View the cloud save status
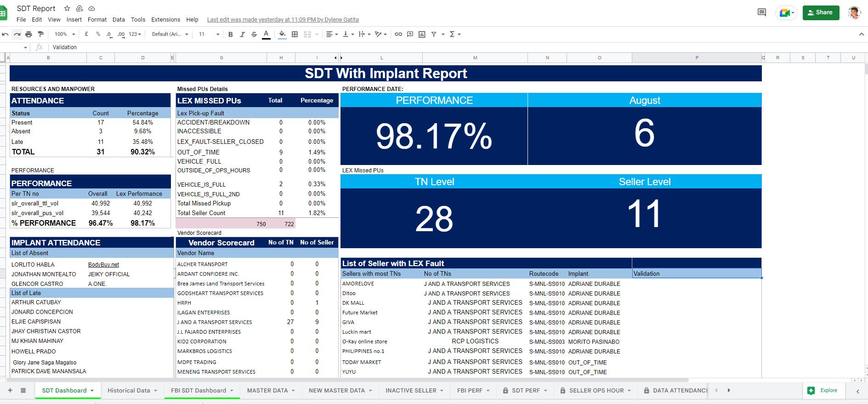This screenshot has width=868, height=404. [x=91, y=8]
